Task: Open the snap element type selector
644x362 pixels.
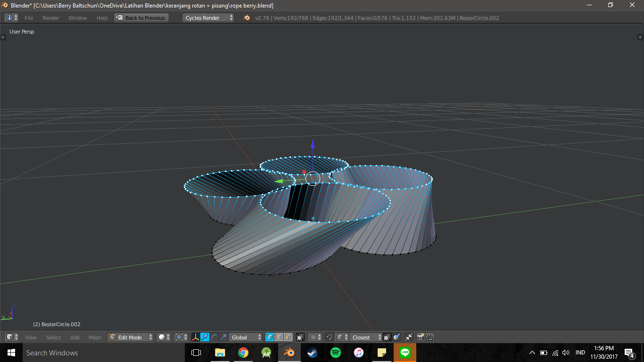Action: tap(342, 337)
